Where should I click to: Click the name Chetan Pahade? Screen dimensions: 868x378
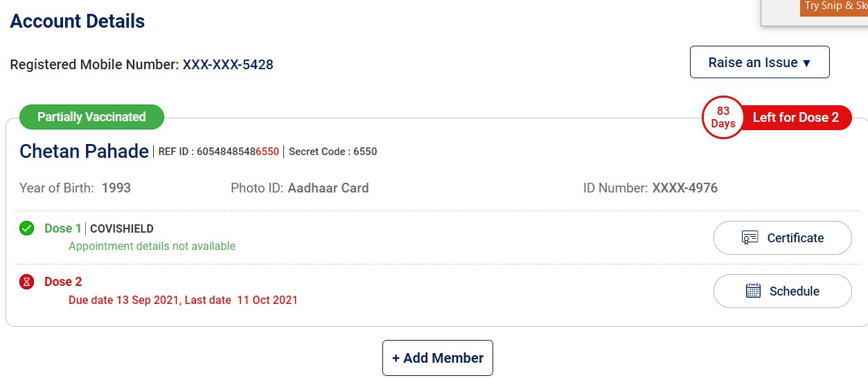coord(84,151)
